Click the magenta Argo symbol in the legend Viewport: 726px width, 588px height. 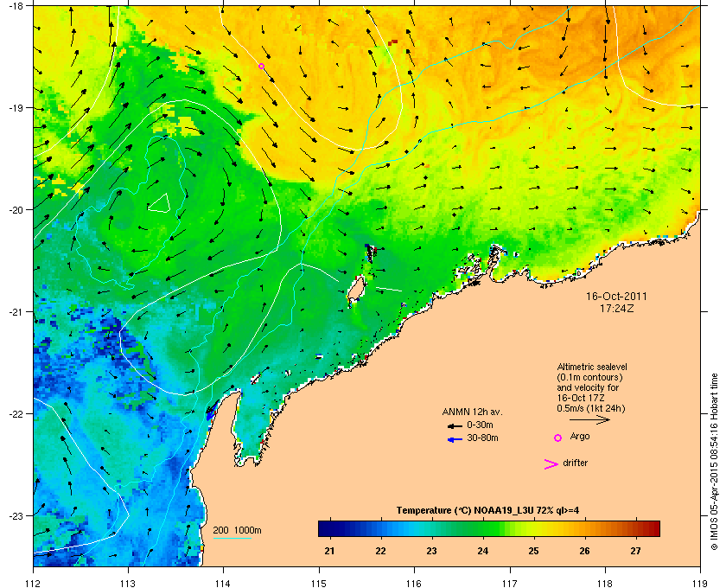[x=558, y=438]
